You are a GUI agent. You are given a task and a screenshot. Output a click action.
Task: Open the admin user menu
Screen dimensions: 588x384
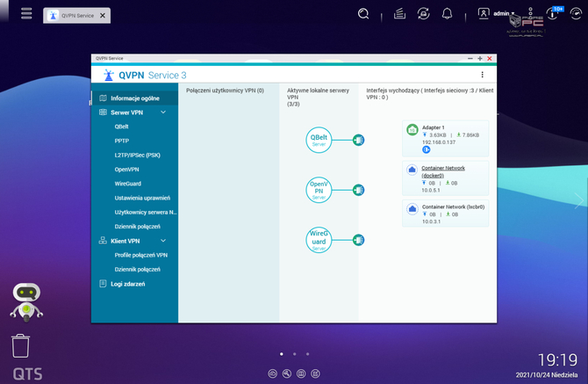point(504,13)
